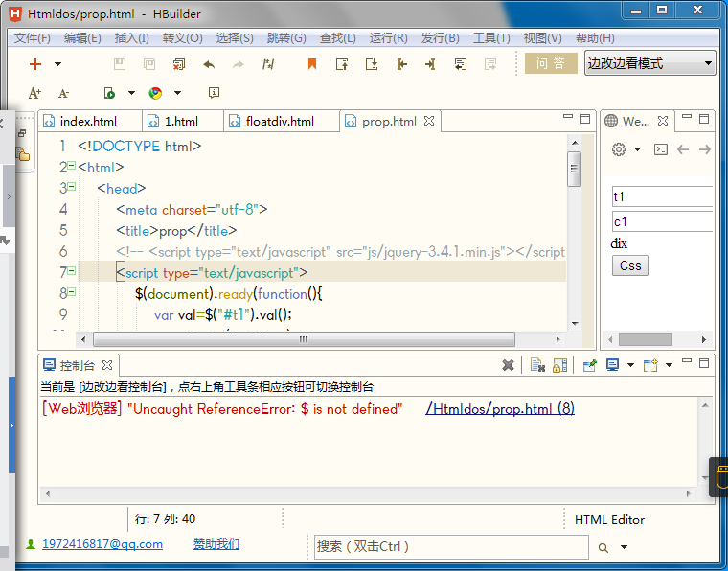Open the /Htmldos/prop.html (8) error link
Image resolution: width=728 pixels, height=571 pixels.
point(500,408)
